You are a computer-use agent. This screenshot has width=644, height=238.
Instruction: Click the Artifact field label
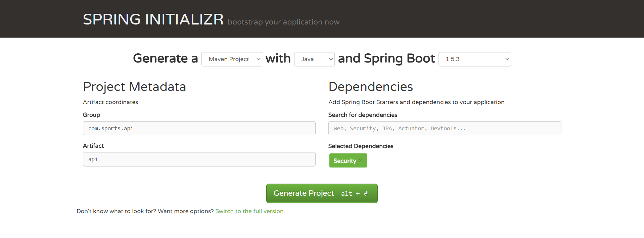[x=93, y=146]
